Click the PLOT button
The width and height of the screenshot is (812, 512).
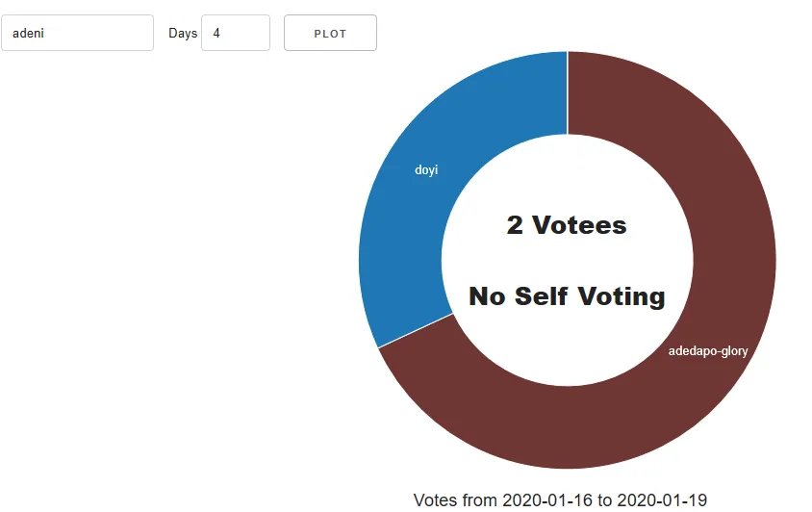[x=330, y=33]
